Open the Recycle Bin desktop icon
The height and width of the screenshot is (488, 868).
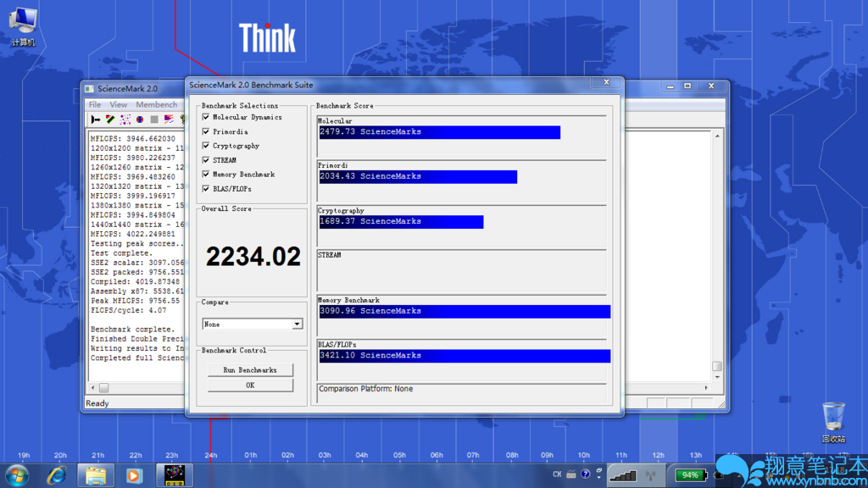point(834,422)
